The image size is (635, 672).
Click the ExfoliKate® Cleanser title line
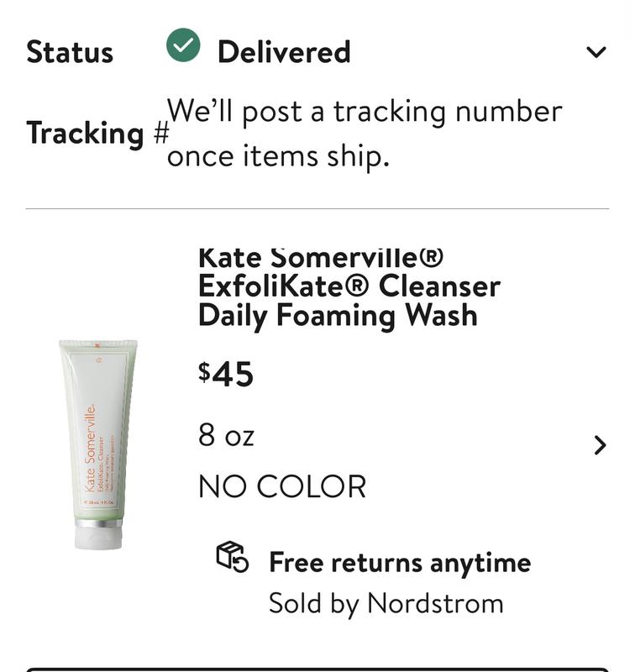[x=349, y=286]
